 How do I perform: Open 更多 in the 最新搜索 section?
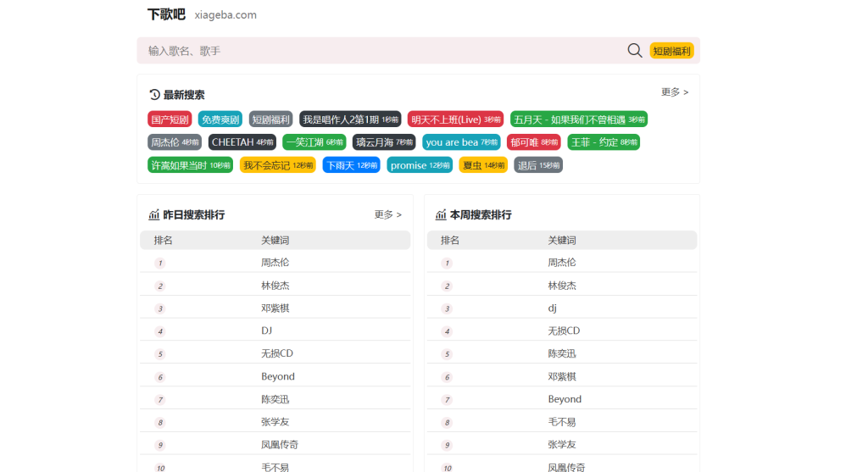coord(674,92)
